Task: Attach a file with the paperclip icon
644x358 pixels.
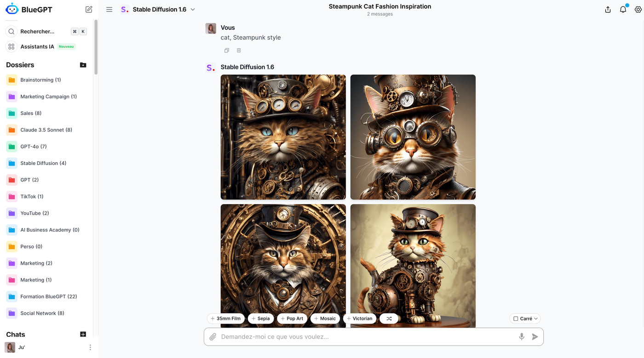Action: tap(213, 336)
